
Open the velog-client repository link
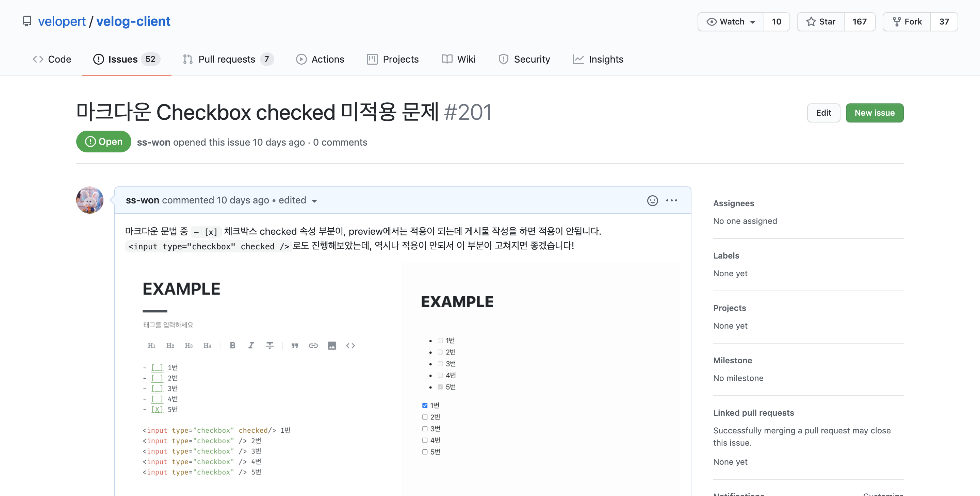coord(133,21)
